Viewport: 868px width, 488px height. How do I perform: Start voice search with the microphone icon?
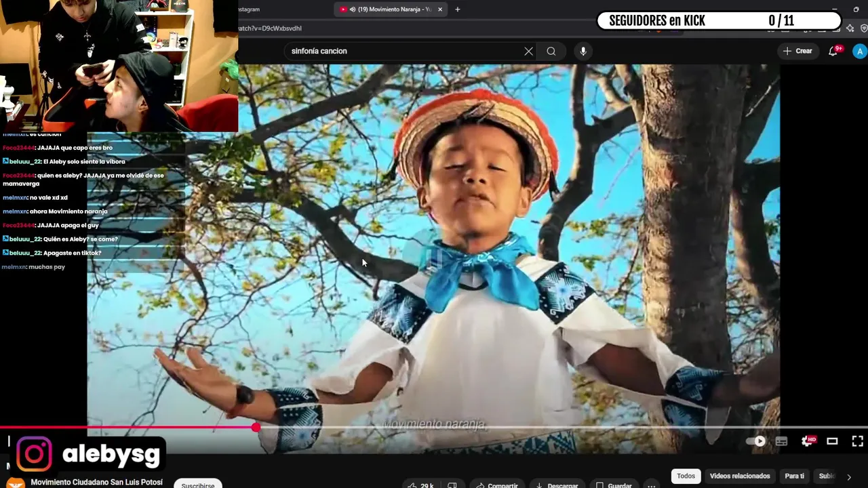(583, 51)
